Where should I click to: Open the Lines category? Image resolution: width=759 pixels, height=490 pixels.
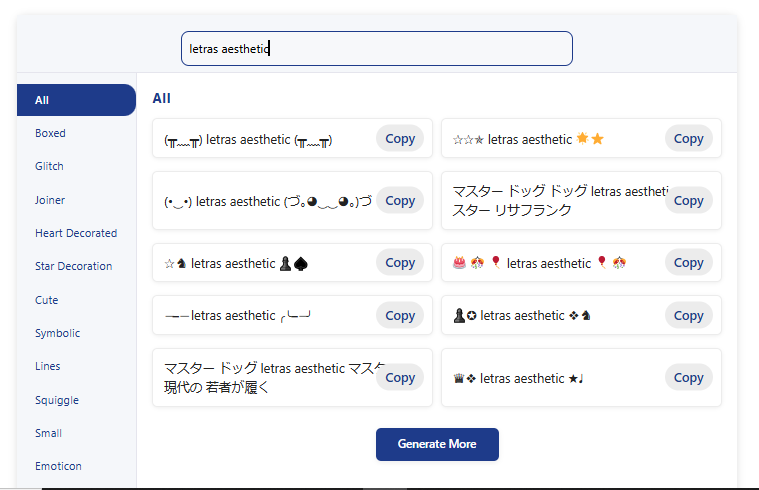[48, 366]
